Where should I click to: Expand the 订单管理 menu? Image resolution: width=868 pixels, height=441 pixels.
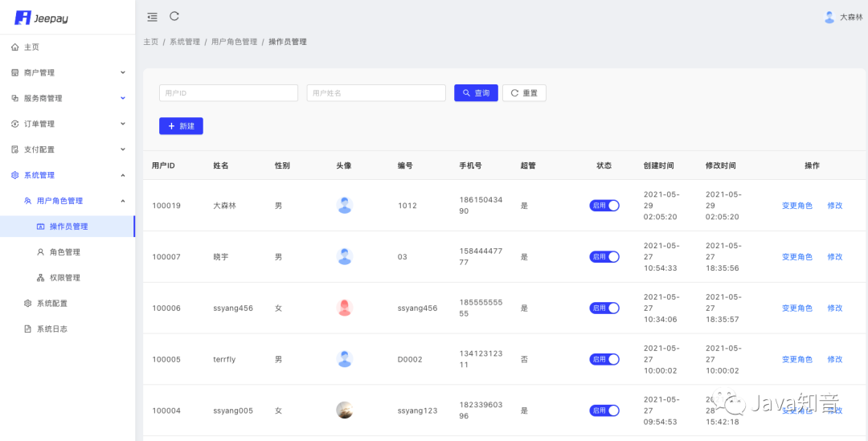[68, 124]
